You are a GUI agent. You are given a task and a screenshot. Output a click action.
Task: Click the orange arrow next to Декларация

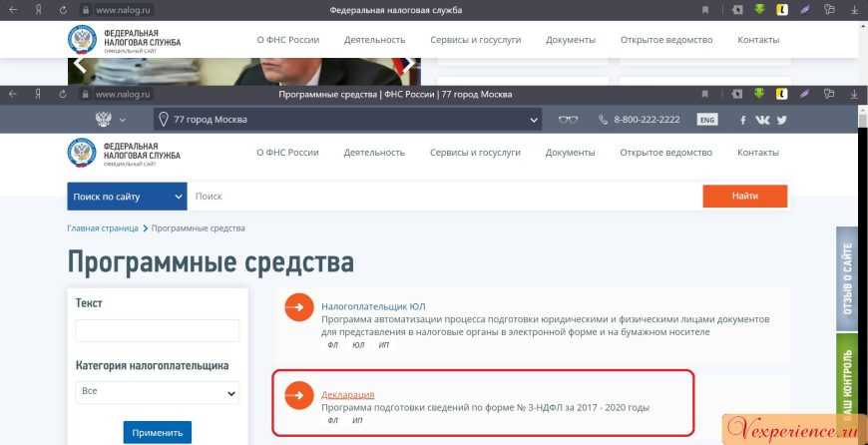299,395
